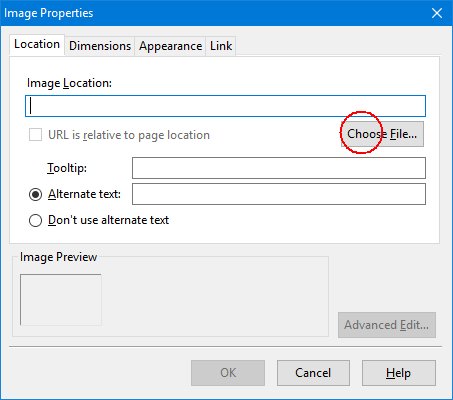Viewport: 453px width, 400px height.
Task: Tick URL is relative to page location
Action: coord(35,135)
